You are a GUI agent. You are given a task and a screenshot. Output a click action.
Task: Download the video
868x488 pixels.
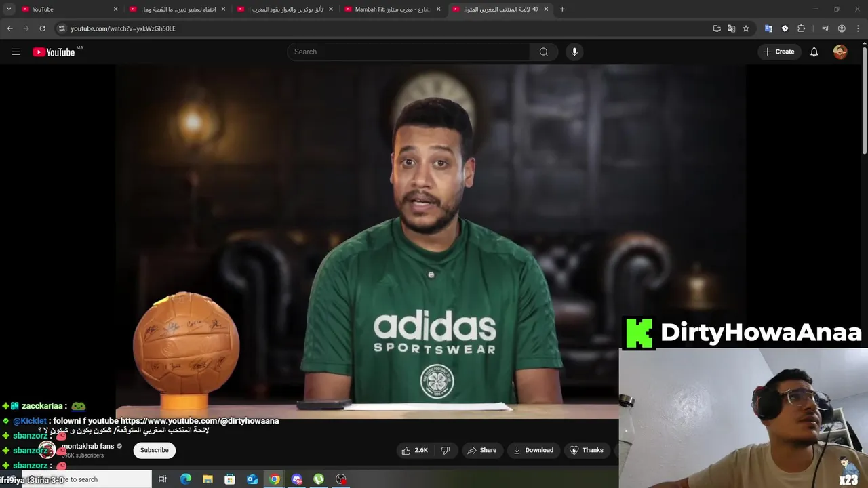(534, 450)
